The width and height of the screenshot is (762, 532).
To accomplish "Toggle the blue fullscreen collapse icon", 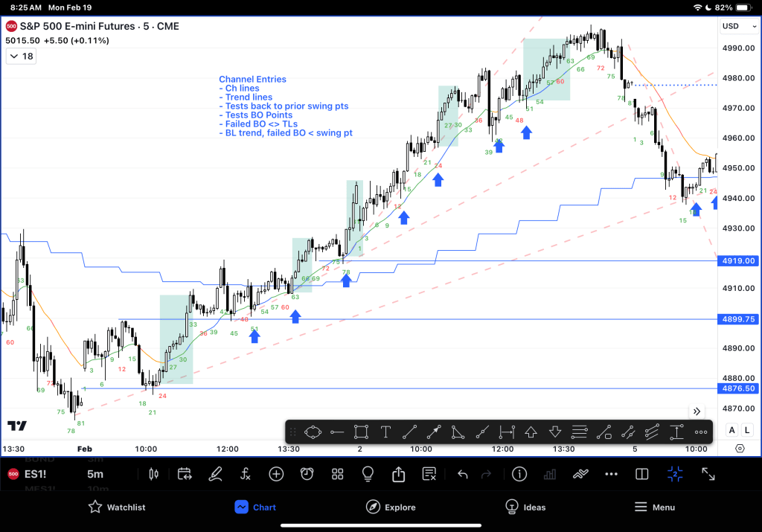I will [675, 474].
